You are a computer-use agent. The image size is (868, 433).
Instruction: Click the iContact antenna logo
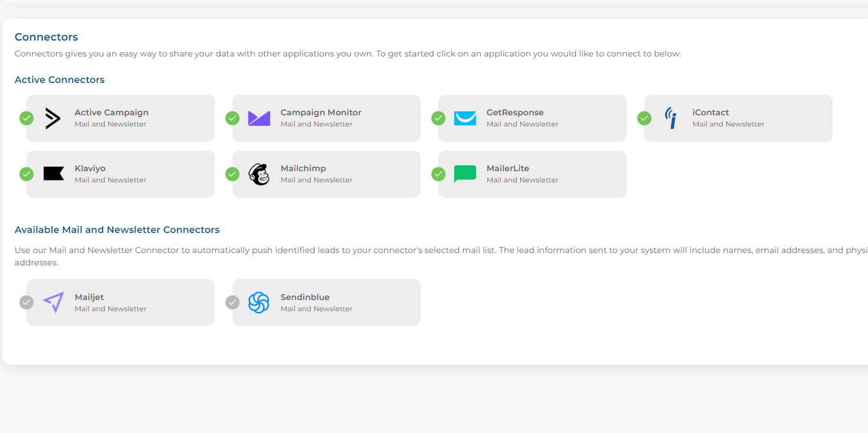[671, 118]
